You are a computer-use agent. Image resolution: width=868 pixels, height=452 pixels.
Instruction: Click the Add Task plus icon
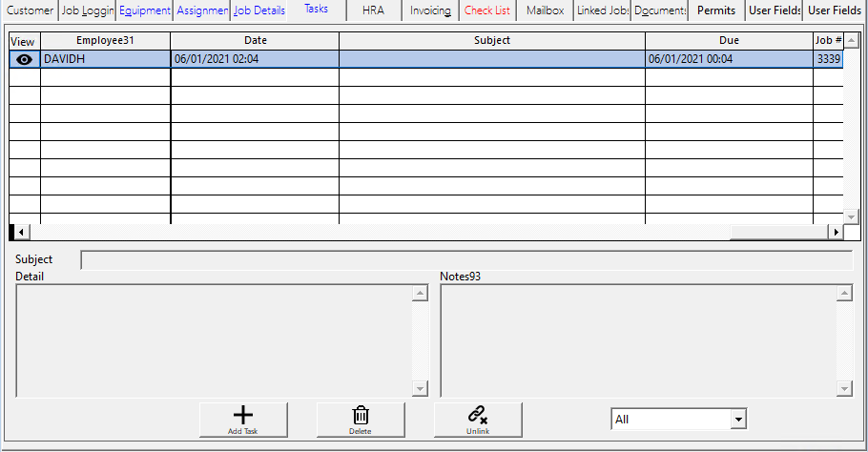coord(243,415)
